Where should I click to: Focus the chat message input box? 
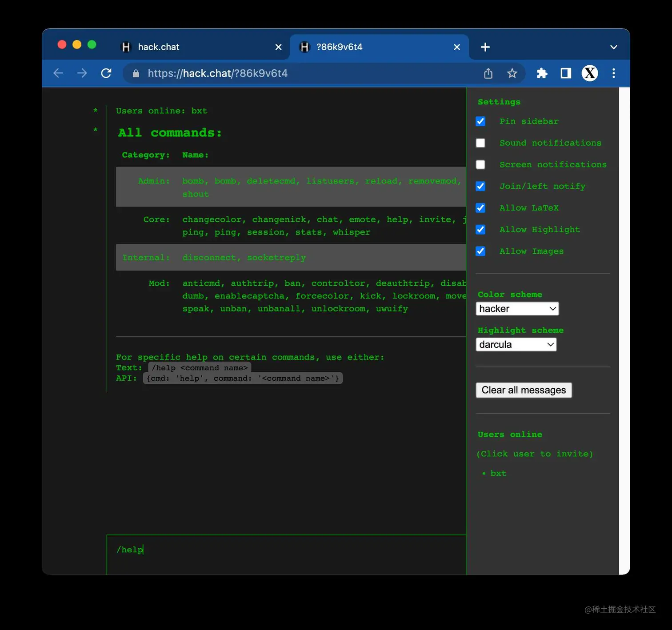(x=286, y=554)
